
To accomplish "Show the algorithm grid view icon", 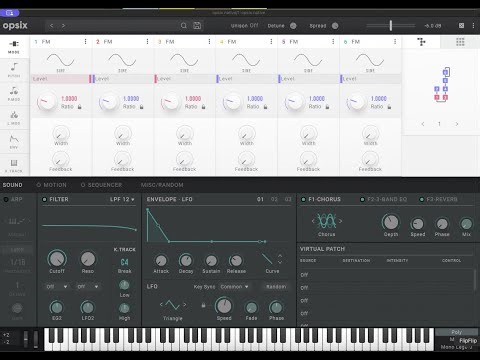I will point(460,42).
